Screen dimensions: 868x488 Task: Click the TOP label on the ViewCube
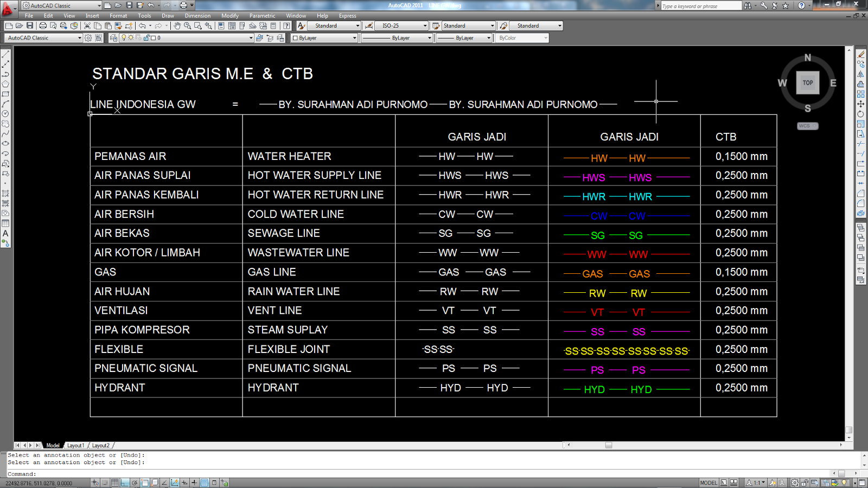(x=807, y=83)
